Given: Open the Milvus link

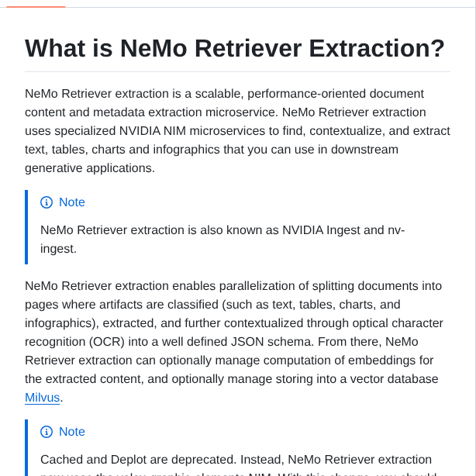Looking at the screenshot, I should pos(42,398).
